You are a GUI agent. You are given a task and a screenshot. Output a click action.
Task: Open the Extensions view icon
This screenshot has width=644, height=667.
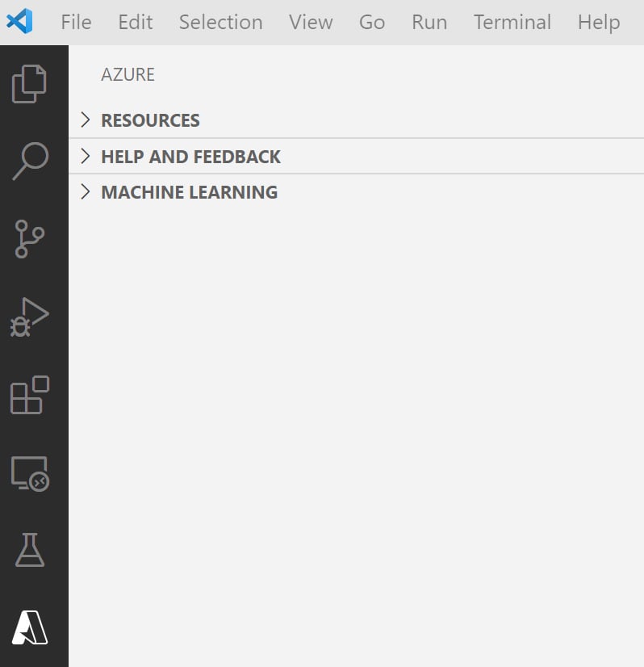30,395
